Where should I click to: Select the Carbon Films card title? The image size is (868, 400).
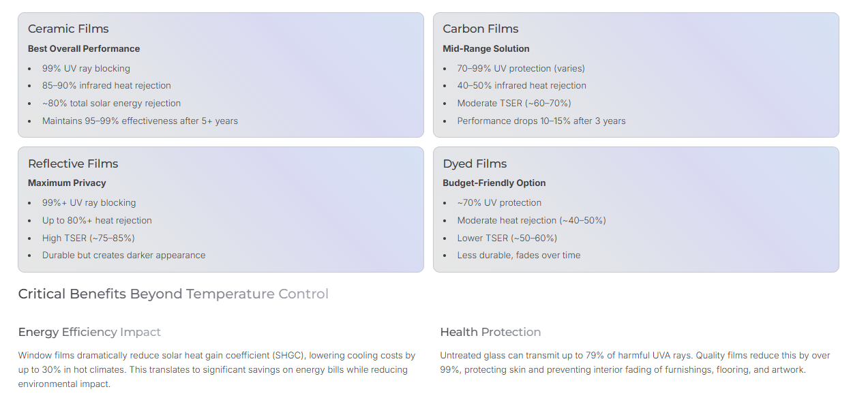tap(480, 29)
